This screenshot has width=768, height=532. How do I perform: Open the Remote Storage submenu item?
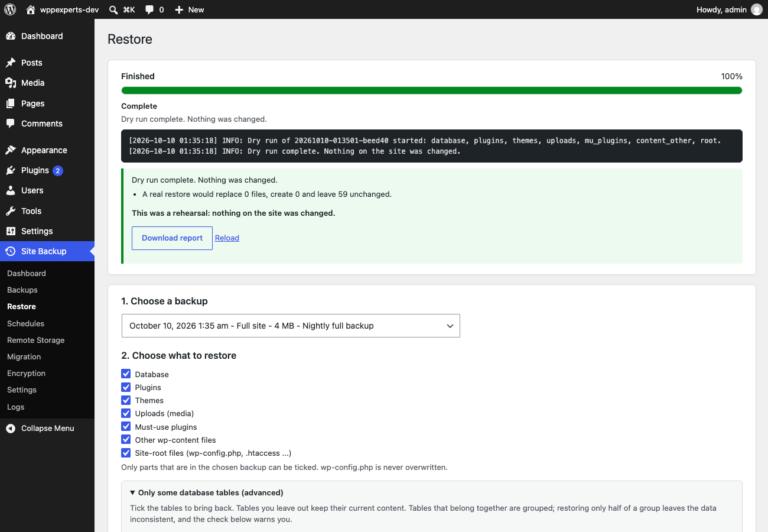click(x=36, y=340)
